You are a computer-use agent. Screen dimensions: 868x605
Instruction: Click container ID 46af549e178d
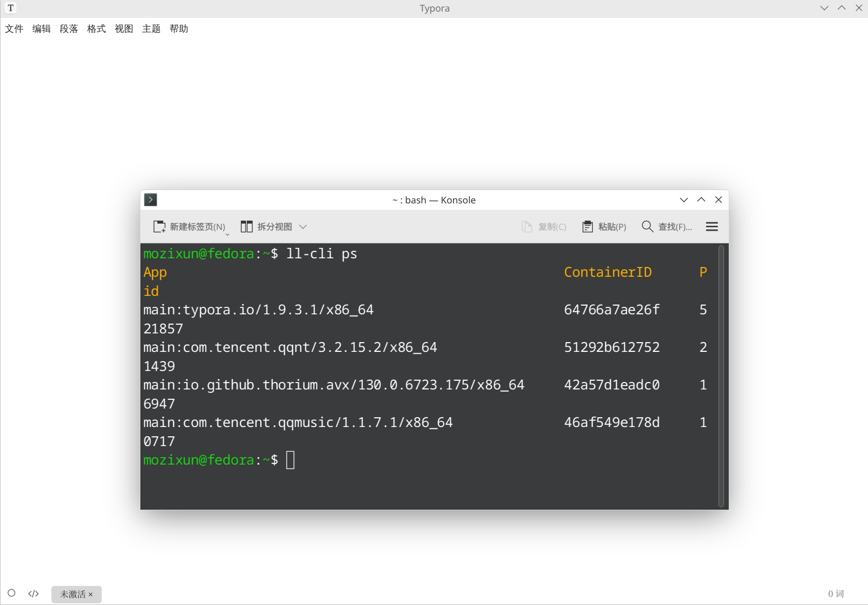[611, 423]
